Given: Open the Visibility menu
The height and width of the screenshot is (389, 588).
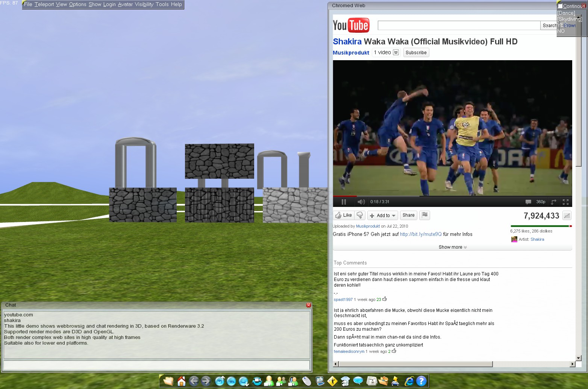Looking at the screenshot, I should [x=144, y=5].
